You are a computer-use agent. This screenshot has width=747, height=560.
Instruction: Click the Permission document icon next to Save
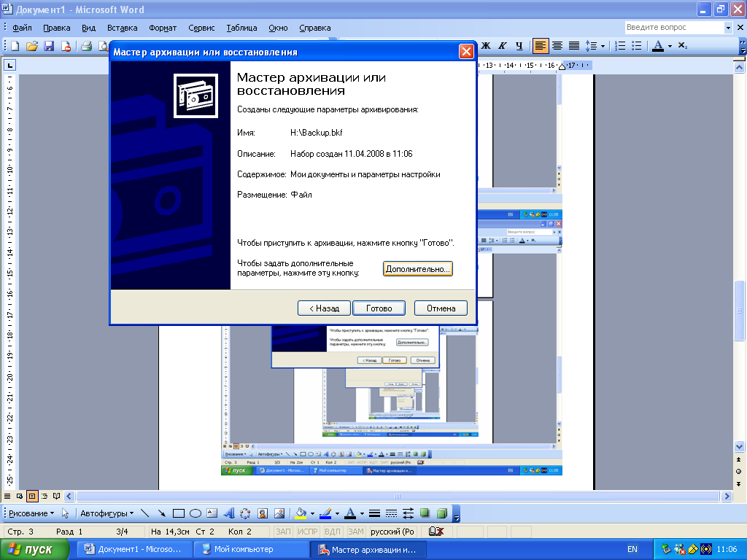[66, 46]
